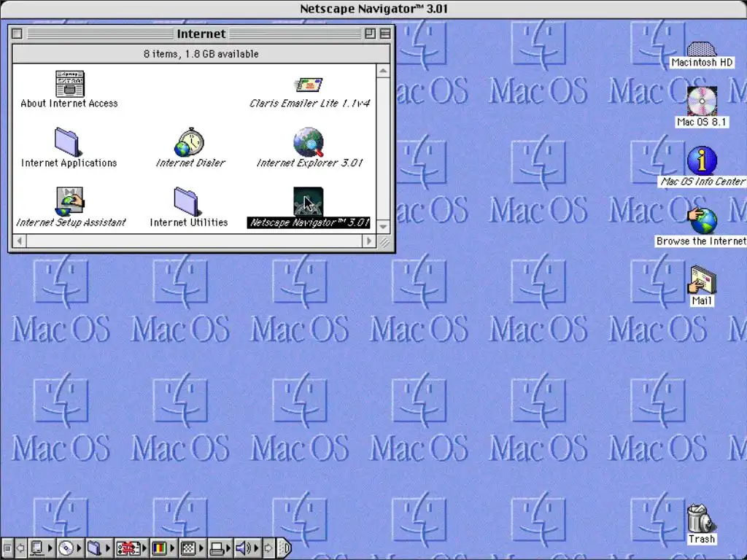This screenshot has width=747, height=560.
Task: Select the Netscape Navigator 3.01 icon
Action: (309, 201)
